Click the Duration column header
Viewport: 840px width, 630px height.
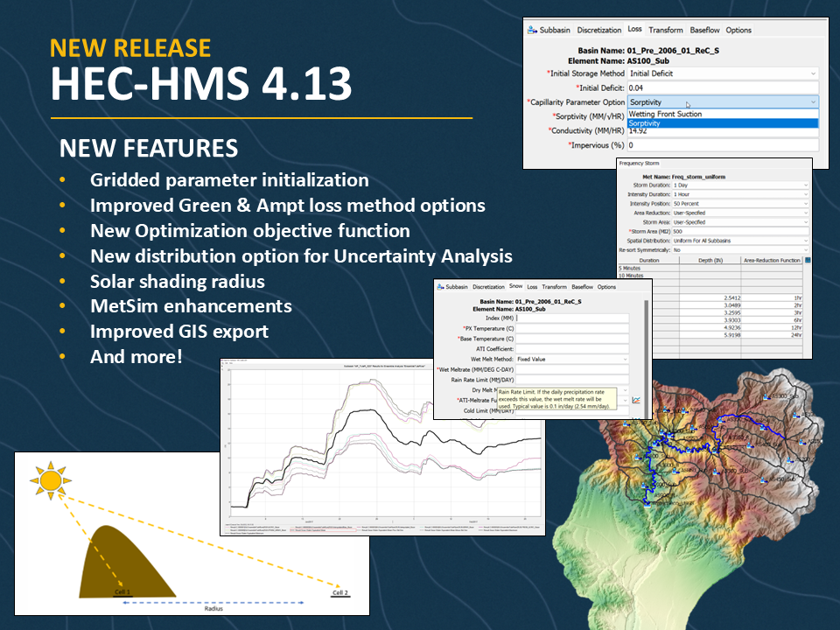[x=648, y=261]
